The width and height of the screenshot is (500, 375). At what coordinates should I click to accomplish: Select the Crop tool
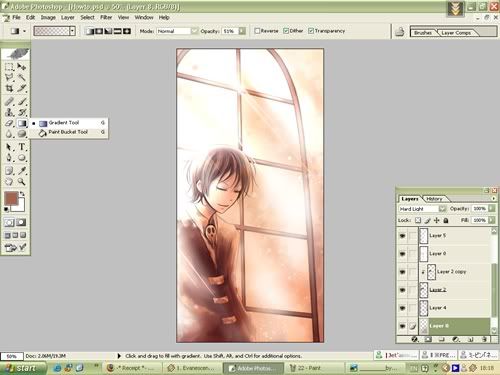click(9, 88)
